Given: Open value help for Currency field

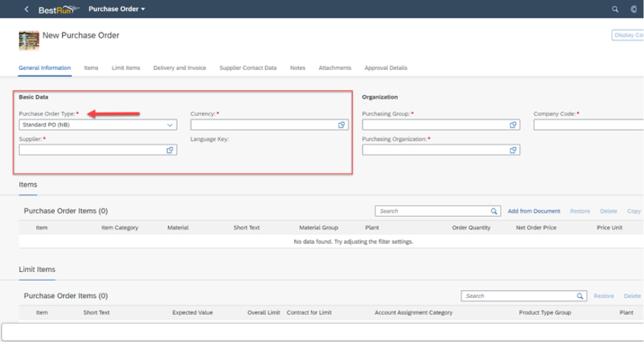Looking at the screenshot, I should click(342, 124).
